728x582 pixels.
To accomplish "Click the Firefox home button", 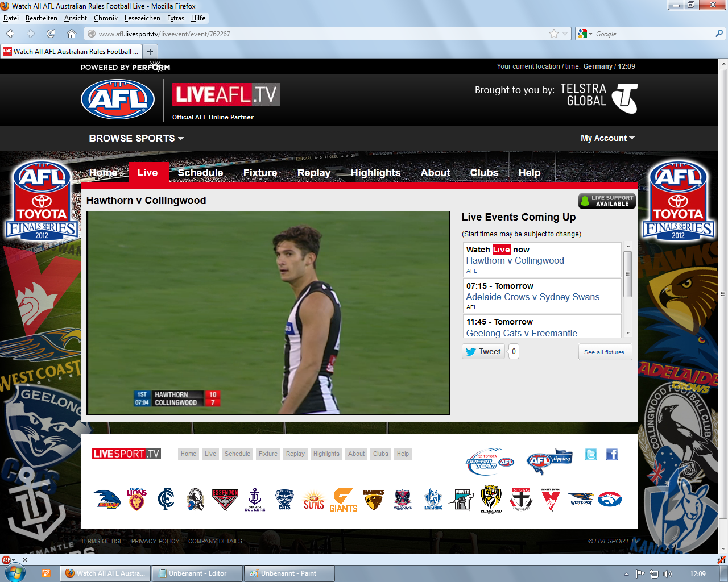I will pyautogui.click(x=72, y=34).
